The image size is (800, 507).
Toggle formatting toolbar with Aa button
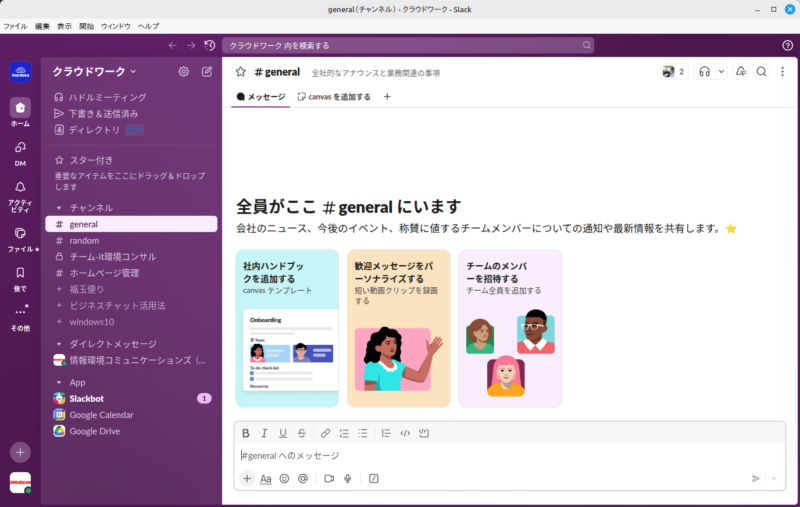266,479
